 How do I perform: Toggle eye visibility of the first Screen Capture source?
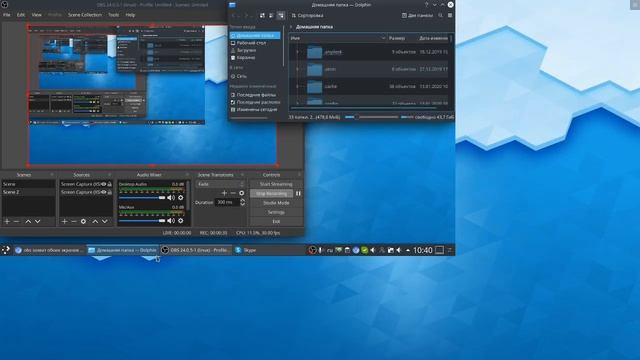pyautogui.click(x=104, y=184)
